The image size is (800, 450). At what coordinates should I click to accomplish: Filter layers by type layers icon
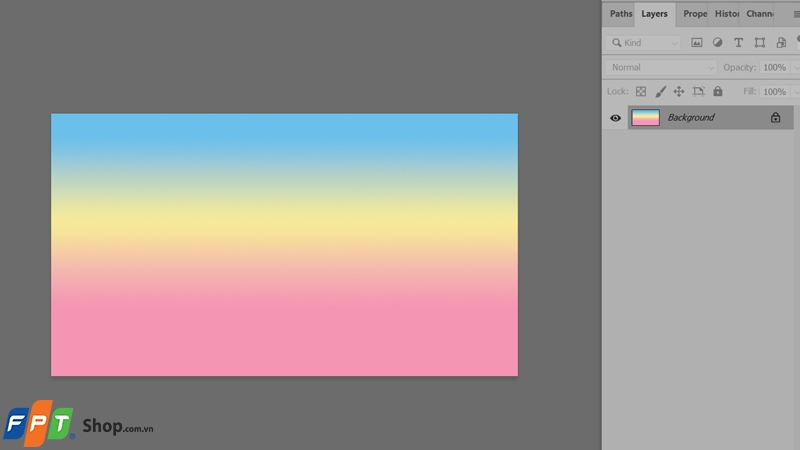click(738, 43)
